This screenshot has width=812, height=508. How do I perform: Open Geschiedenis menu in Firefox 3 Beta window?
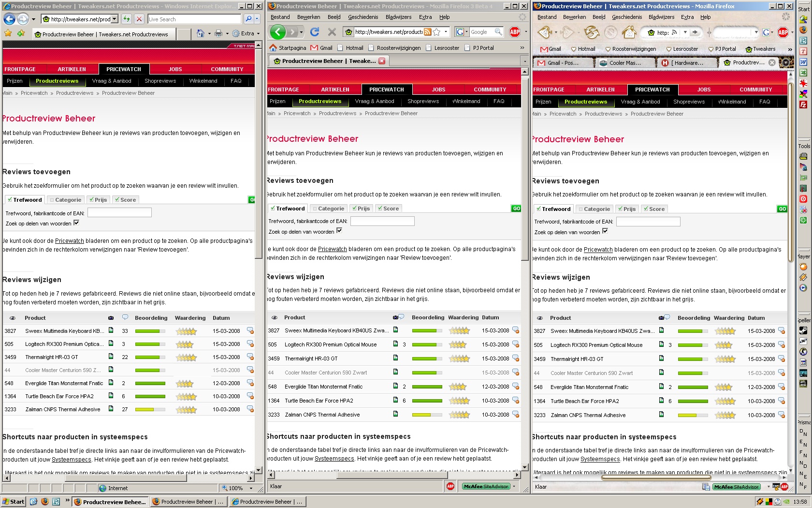363,17
